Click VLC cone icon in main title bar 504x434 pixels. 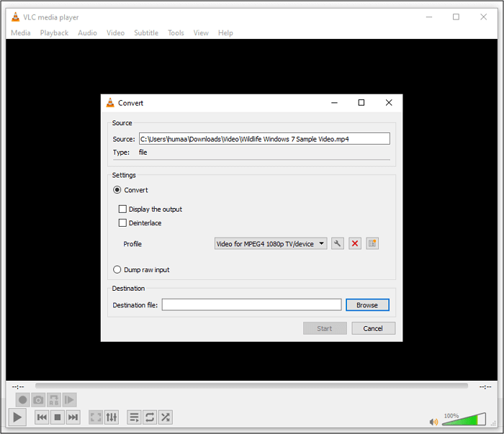tap(15, 17)
